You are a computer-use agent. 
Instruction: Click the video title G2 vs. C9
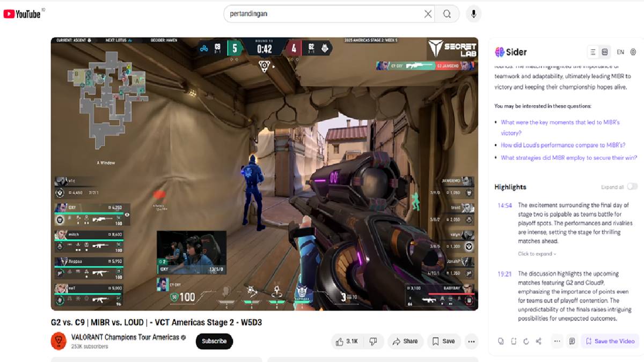156,322
